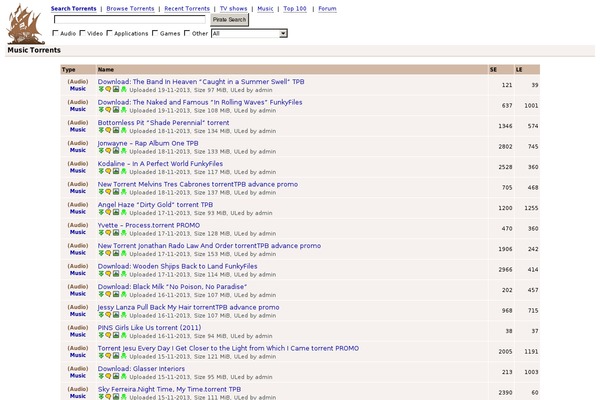Click cover image icon for The Band In Heaven

[116, 89]
